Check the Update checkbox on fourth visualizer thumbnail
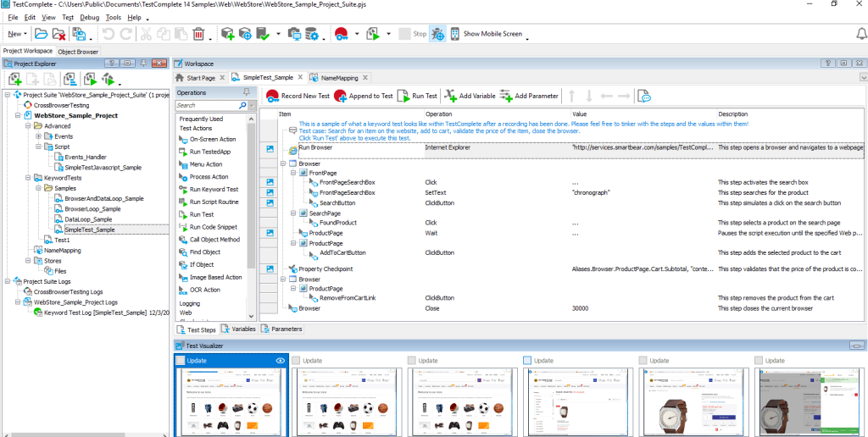Image resolution: width=868 pixels, height=437 pixels. pyautogui.click(x=527, y=360)
